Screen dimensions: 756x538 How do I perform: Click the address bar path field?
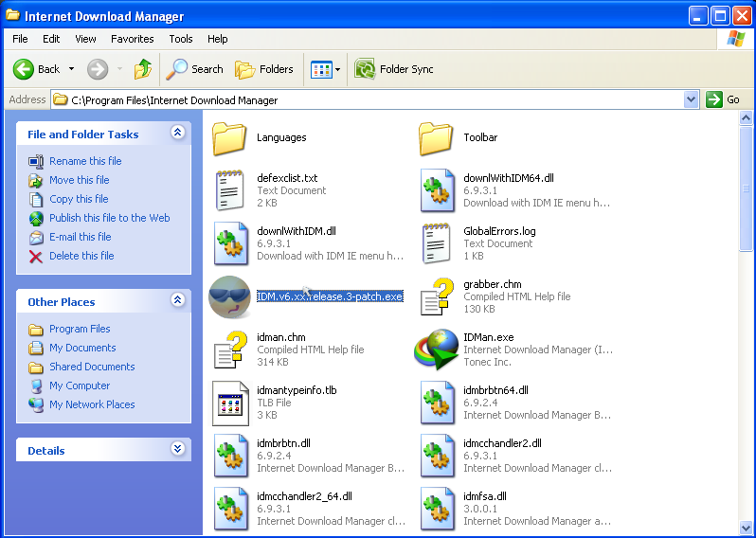368,99
